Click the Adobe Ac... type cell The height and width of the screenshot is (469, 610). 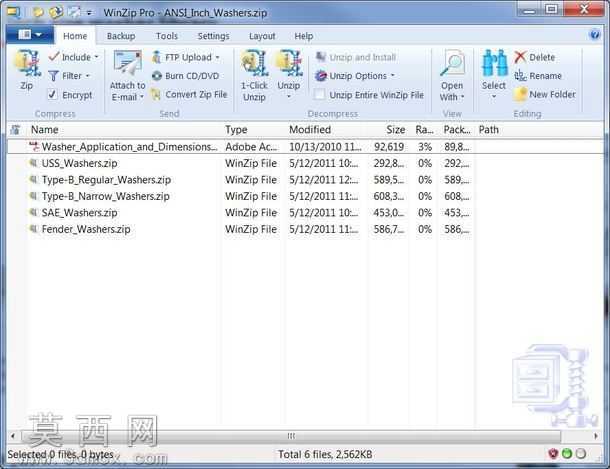pos(251,147)
